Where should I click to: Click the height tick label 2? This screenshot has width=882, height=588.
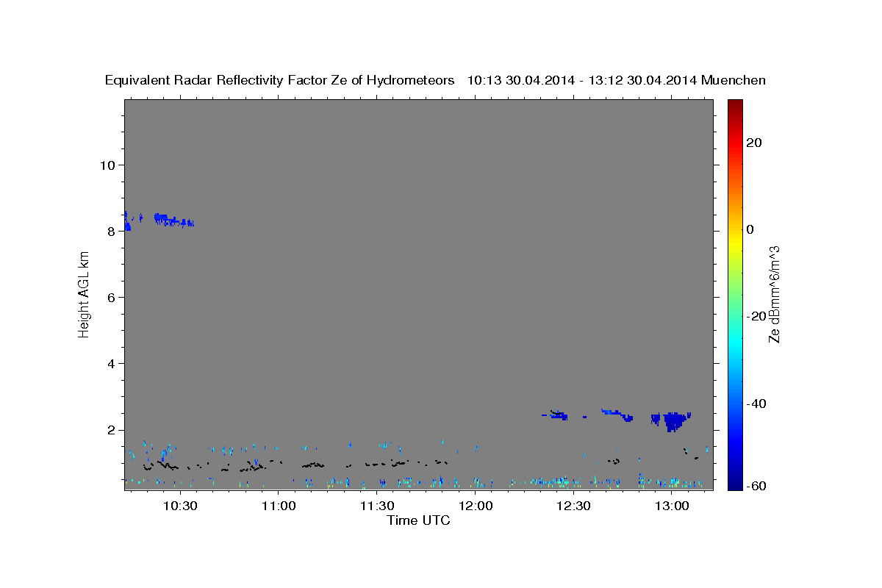coord(112,430)
